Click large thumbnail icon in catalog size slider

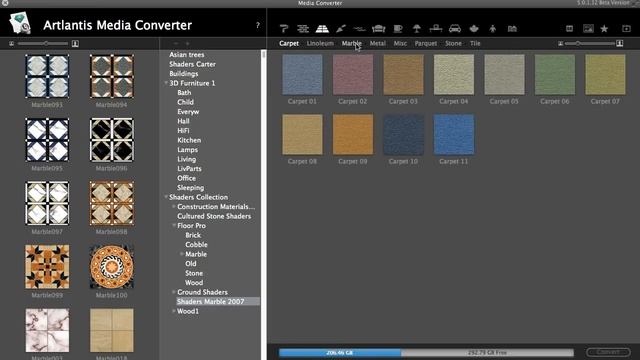coord(620,43)
